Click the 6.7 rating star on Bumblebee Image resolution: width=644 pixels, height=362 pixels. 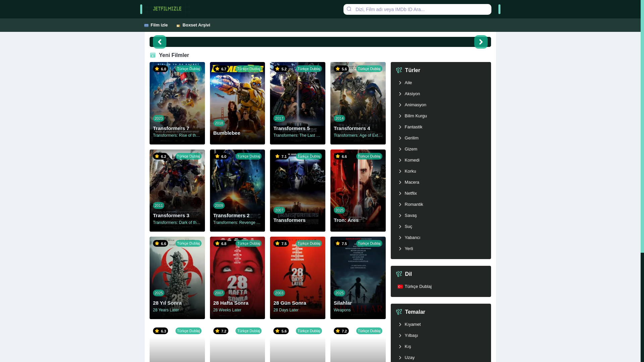point(217,69)
